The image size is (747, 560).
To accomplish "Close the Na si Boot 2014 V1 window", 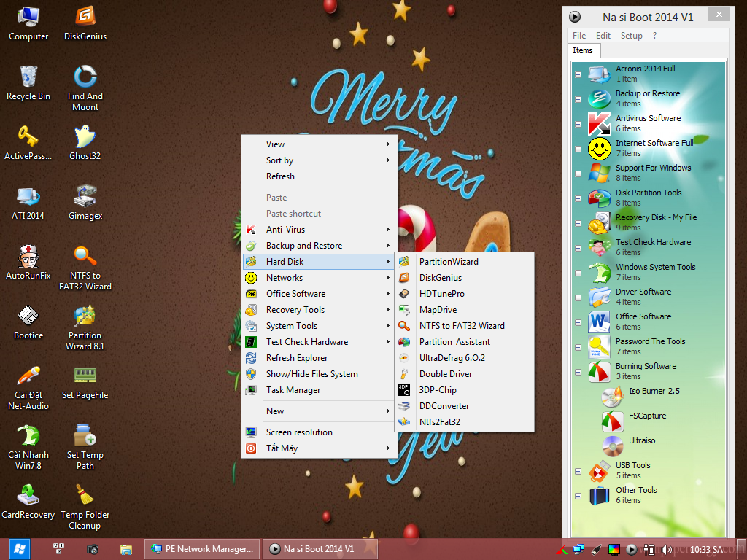I will coord(719,15).
